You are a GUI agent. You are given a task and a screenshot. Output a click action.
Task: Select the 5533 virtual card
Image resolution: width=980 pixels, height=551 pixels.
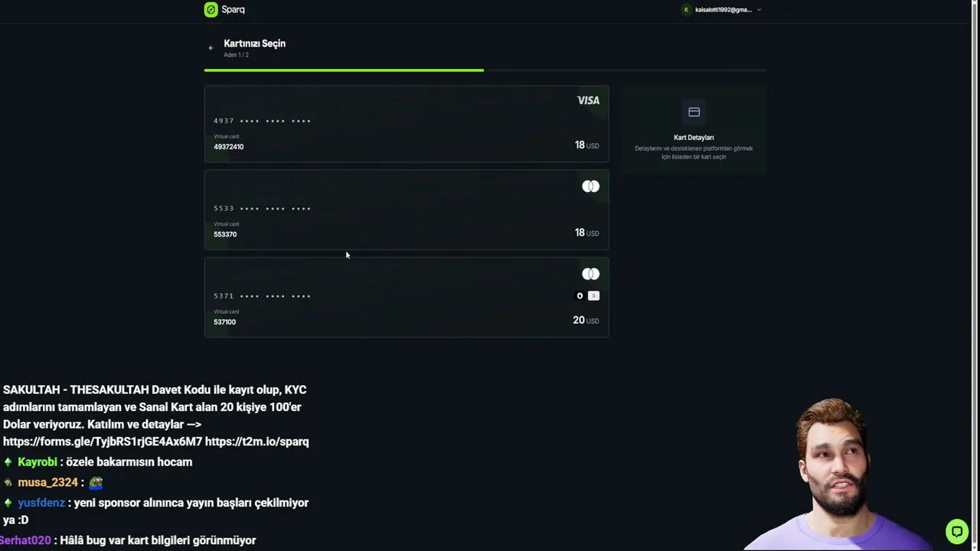pos(407,210)
